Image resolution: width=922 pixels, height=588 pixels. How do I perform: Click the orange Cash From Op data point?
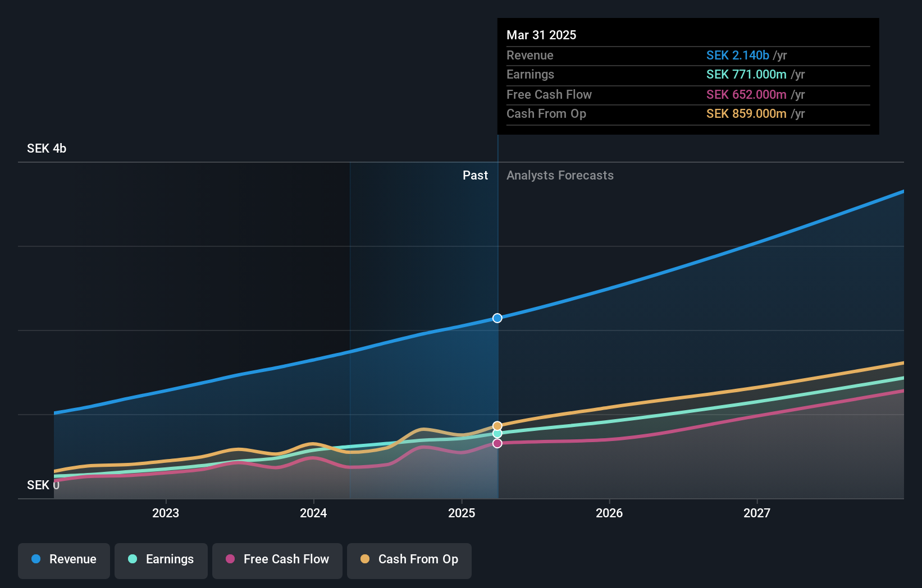(497, 426)
